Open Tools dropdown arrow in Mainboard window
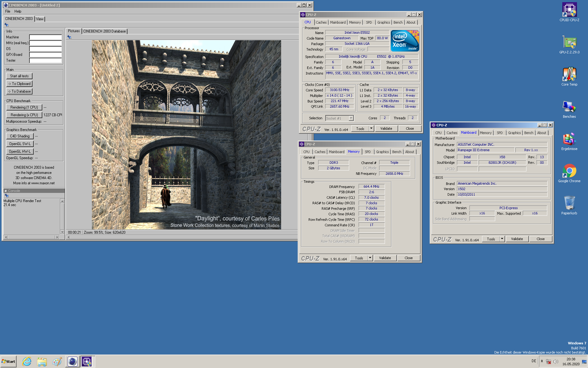The image size is (588, 368). (x=502, y=239)
